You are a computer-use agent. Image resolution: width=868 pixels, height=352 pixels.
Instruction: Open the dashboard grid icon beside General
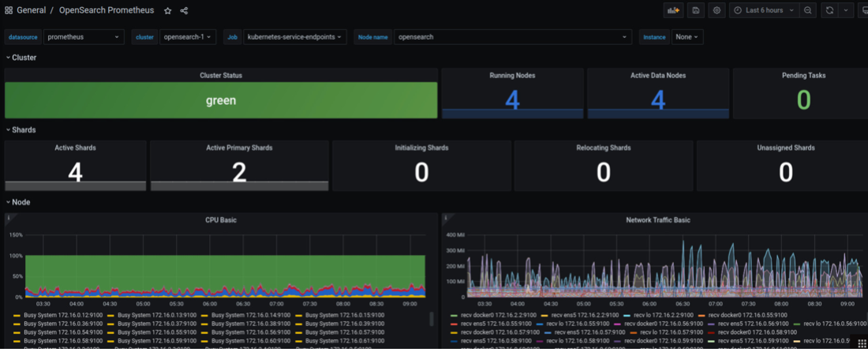(x=9, y=11)
